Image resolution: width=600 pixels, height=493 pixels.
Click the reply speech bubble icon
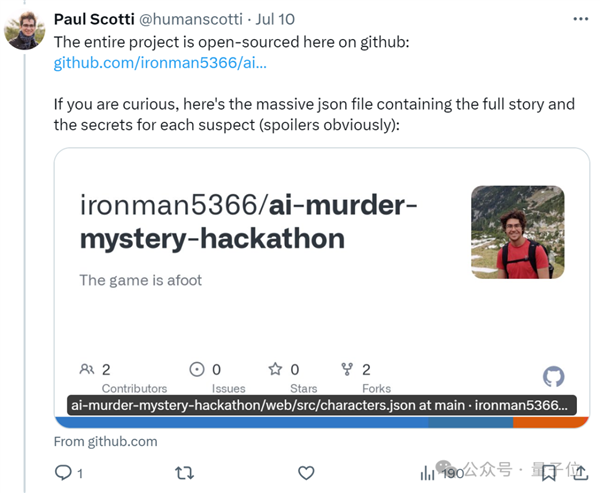coord(62,472)
